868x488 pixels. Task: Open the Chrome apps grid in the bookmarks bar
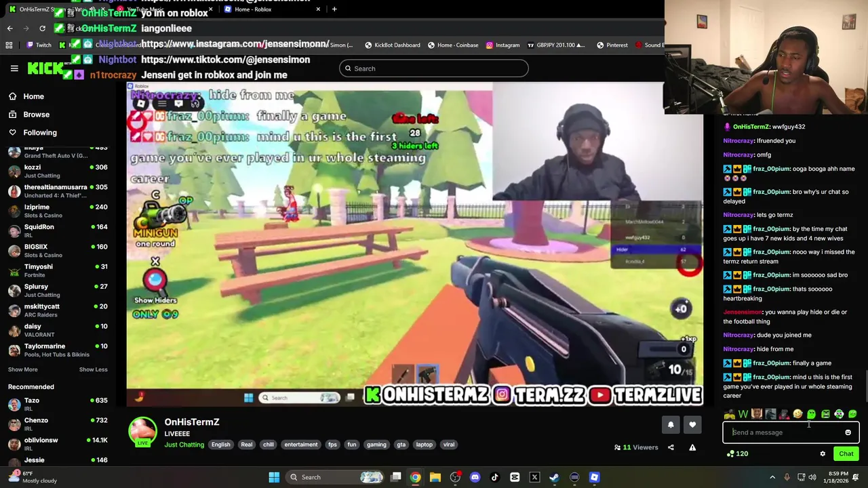pos(9,45)
